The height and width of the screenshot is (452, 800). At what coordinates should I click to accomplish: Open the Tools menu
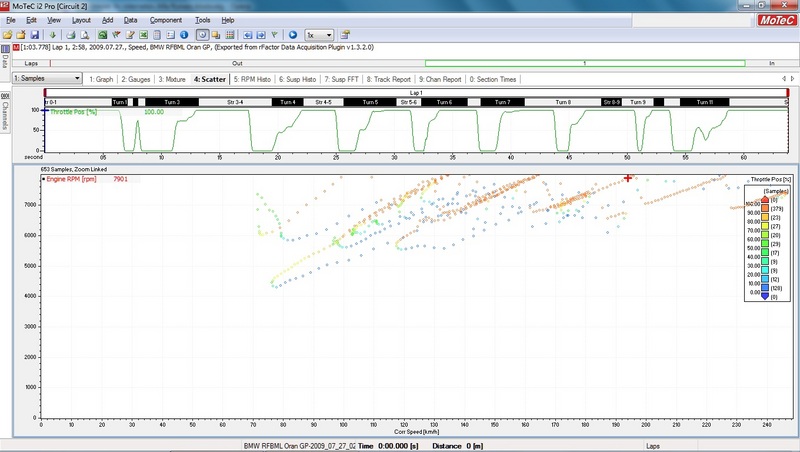[203, 20]
